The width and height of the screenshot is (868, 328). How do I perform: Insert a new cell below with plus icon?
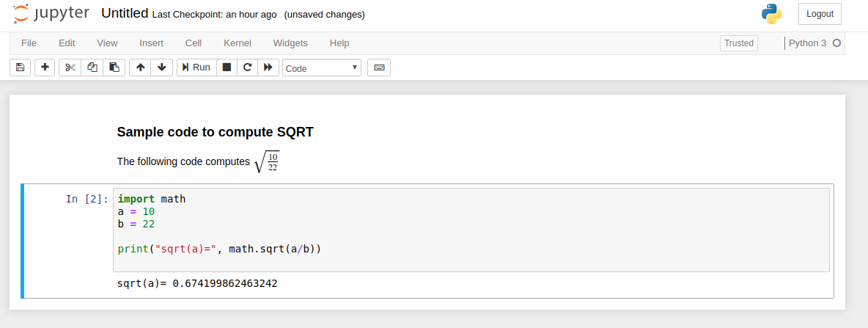[45, 68]
